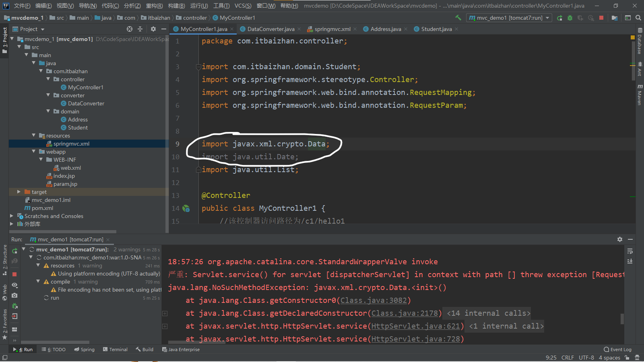Image resolution: width=644 pixels, height=362 pixels.
Task: Open the 文件(F) File menu
Action: click(x=22, y=6)
